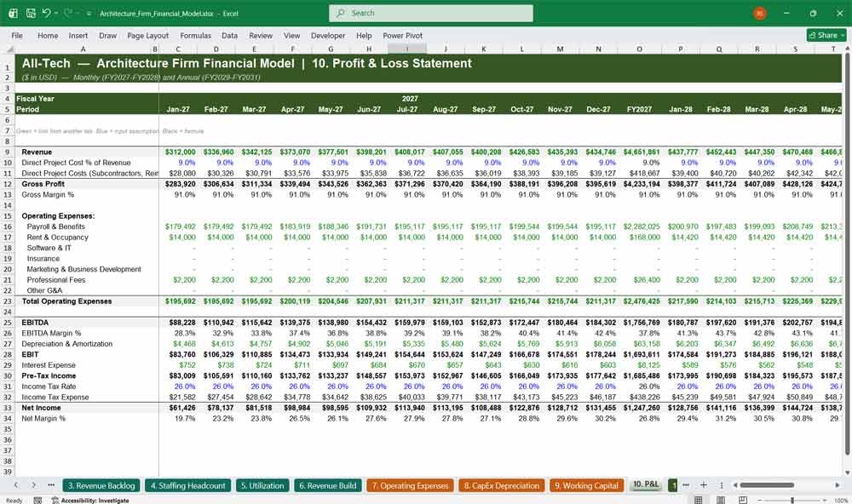Open the Formulas ribbon tab
Image resolution: width=852 pixels, height=504 pixels.
coord(196,35)
